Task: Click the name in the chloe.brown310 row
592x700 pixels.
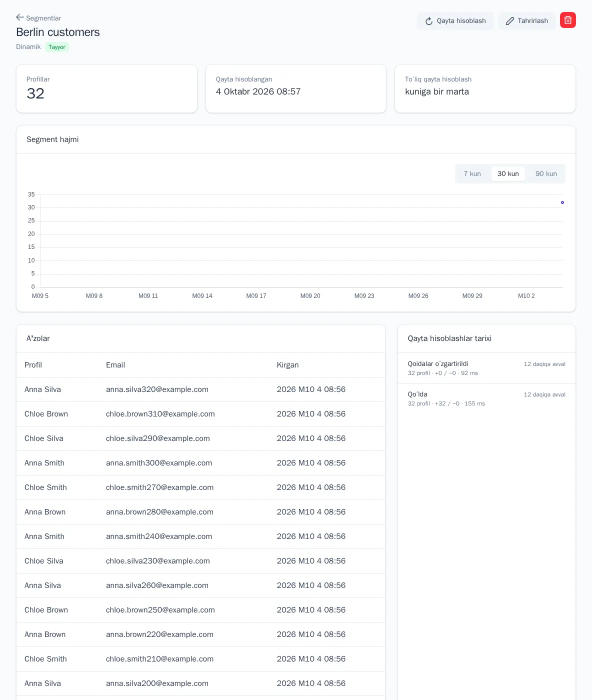Action: [46, 414]
